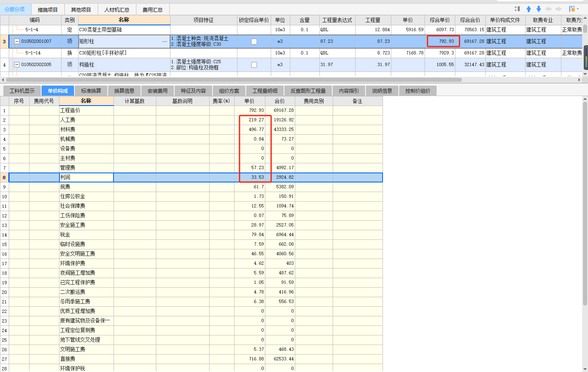
Task: Switch to 措施项目 tab
Action: [48, 10]
